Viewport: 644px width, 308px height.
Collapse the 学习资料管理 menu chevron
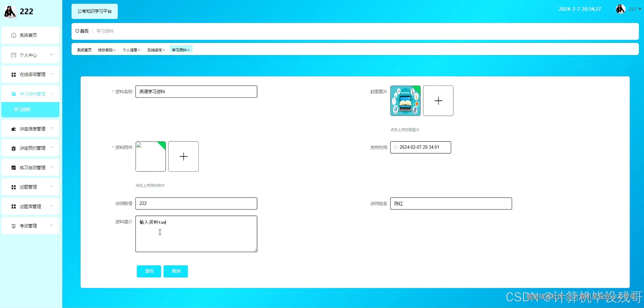click(52, 94)
